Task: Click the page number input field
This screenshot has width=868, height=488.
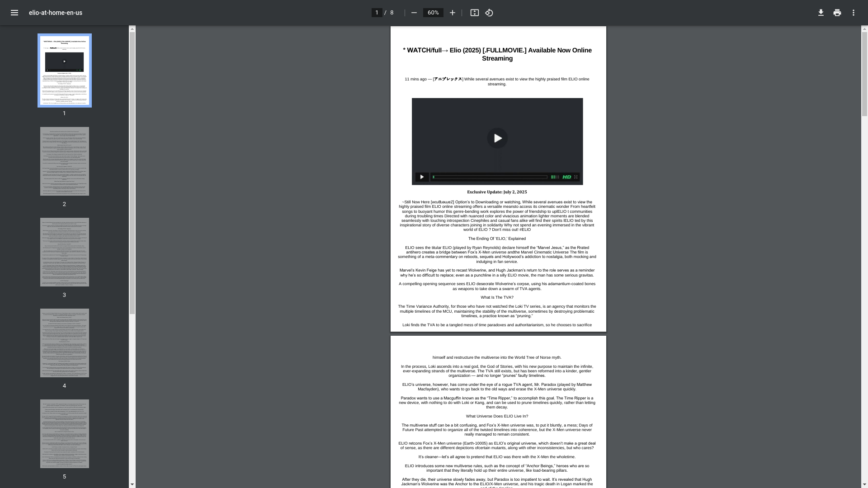Action: tap(377, 13)
